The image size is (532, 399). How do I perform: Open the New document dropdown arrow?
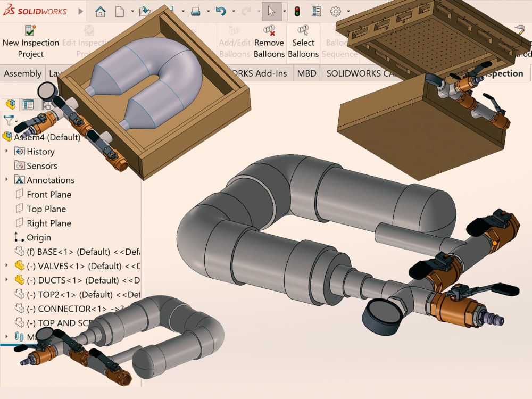point(132,12)
